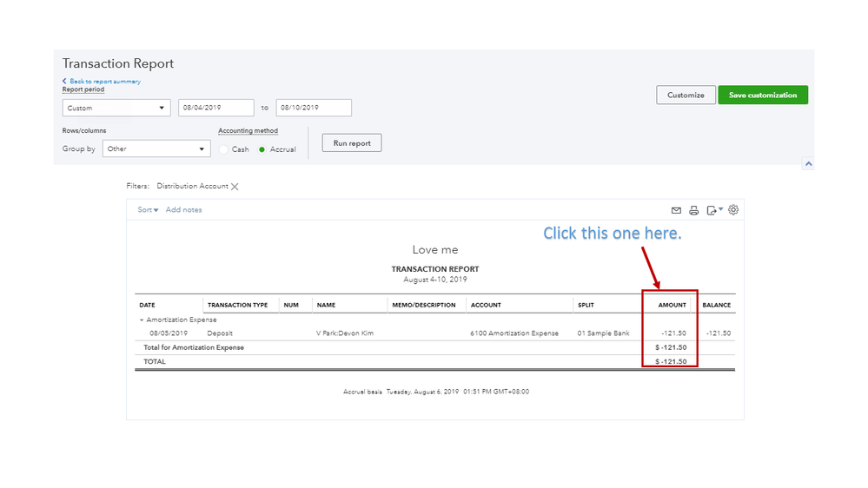Click the TOTAL row label

(155, 361)
